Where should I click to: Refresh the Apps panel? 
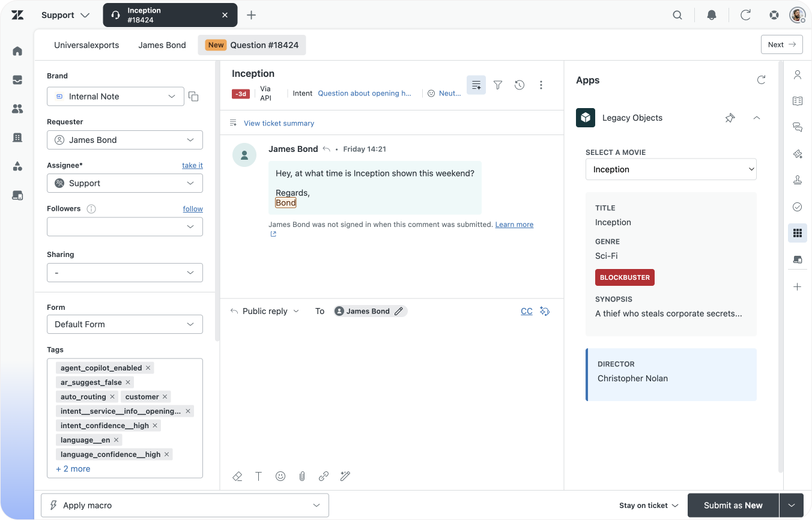pyautogui.click(x=761, y=80)
